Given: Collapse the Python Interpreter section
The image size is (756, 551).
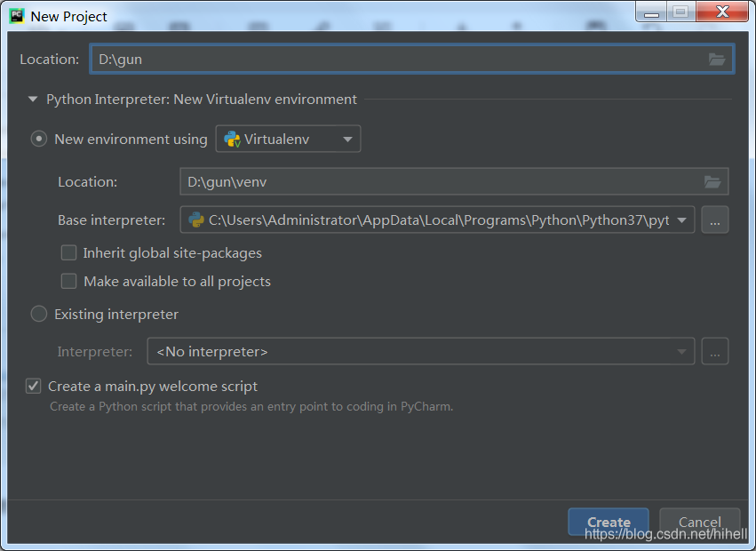Looking at the screenshot, I should [33, 100].
